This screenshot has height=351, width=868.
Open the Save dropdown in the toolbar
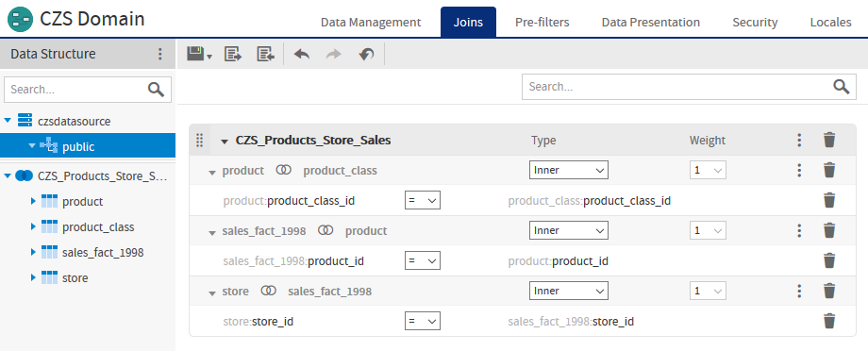[199, 54]
